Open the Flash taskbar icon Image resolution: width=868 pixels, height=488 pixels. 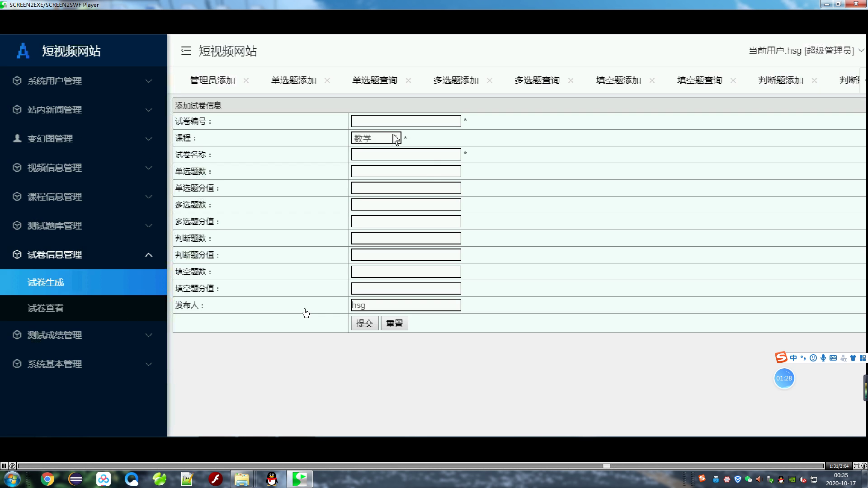[x=216, y=479]
